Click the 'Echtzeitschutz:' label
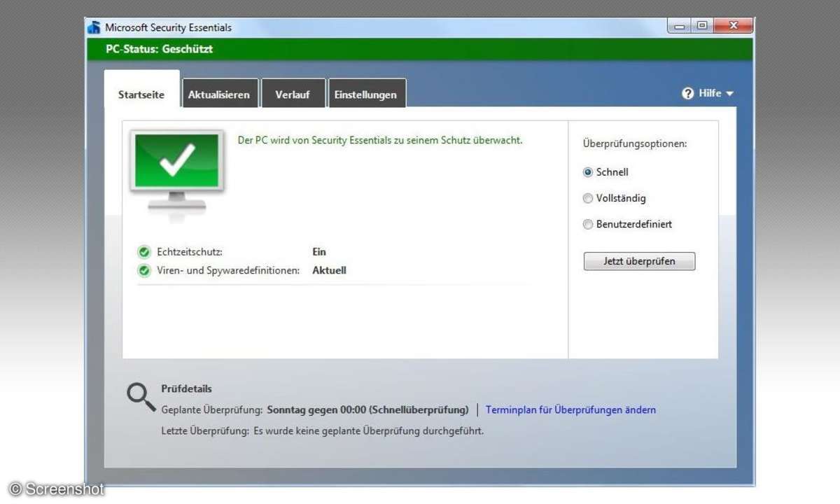This screenshot has height=504, width=840. click(190, 252)
